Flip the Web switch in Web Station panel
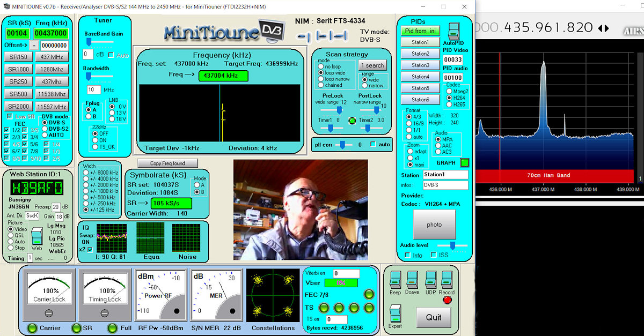 (36, 236)
